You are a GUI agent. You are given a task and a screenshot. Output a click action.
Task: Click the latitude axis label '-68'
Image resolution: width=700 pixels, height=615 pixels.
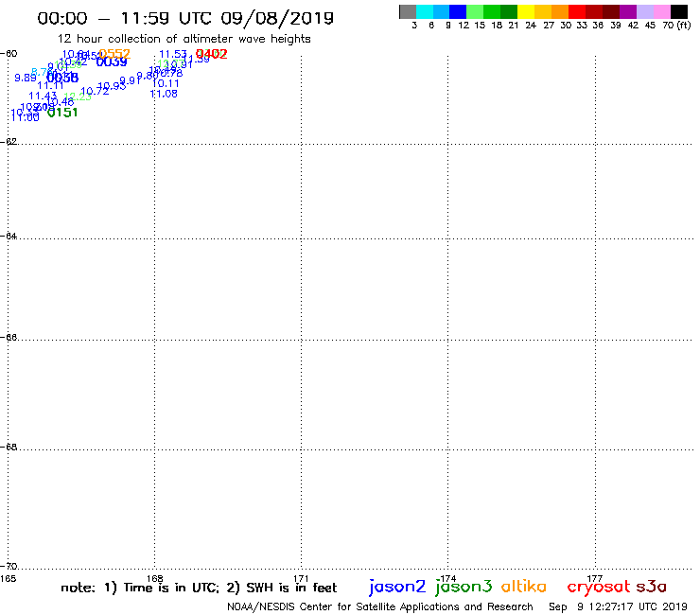click(9, 447)
